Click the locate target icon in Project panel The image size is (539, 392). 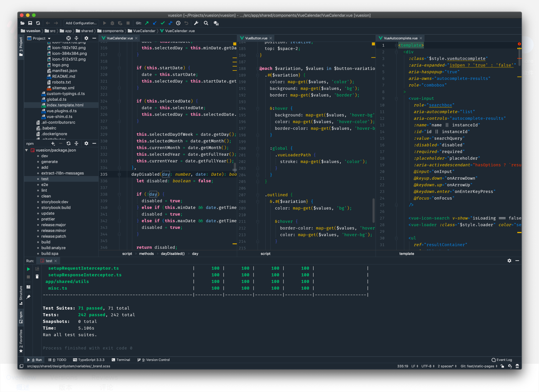click(x=68, y=38)
